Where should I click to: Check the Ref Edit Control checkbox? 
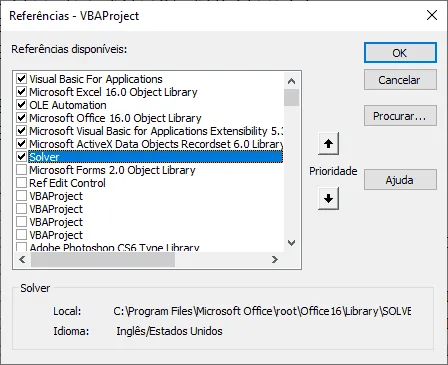pyautogui.click(x=22, y=183)
